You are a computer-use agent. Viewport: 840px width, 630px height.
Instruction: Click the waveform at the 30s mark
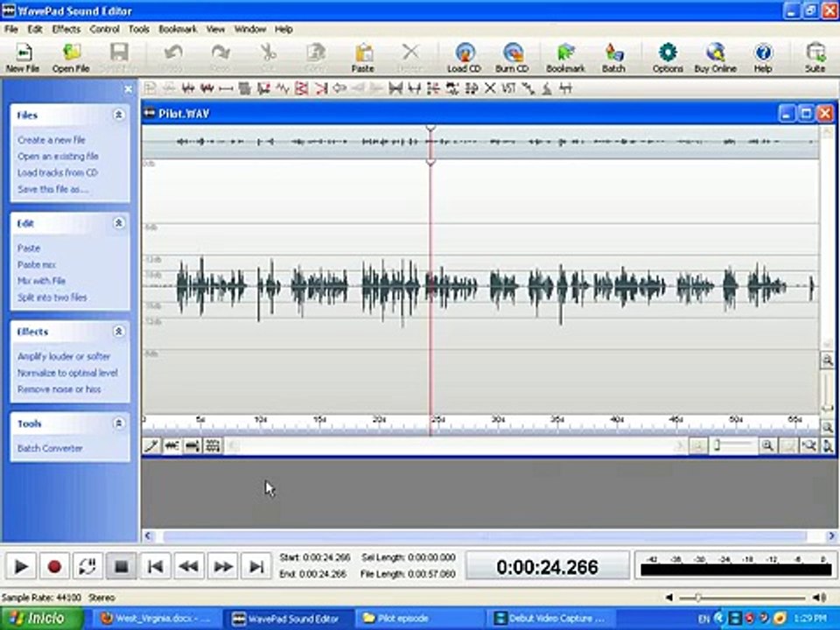498,287
